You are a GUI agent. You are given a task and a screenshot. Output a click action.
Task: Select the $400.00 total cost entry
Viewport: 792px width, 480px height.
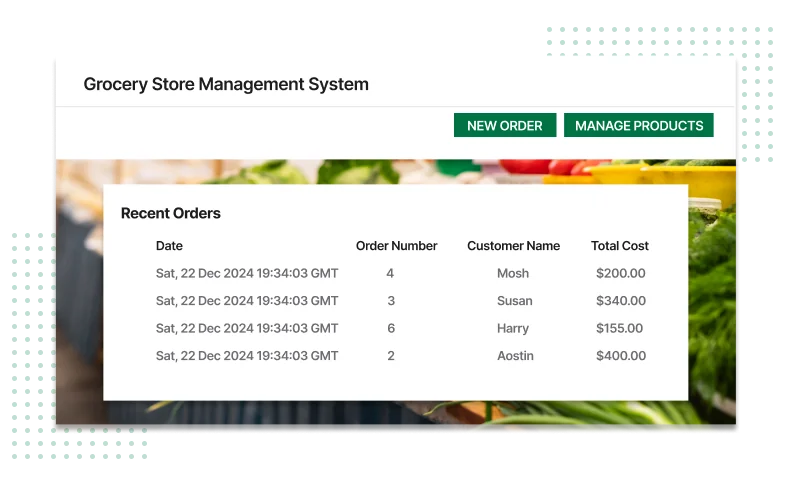pyautogui.click(x=620, y=356)
